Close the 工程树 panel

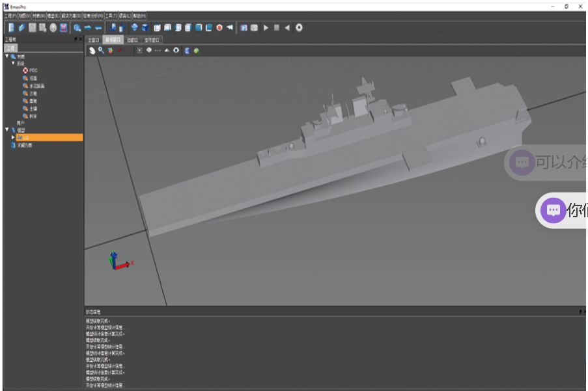pos(80,39)
